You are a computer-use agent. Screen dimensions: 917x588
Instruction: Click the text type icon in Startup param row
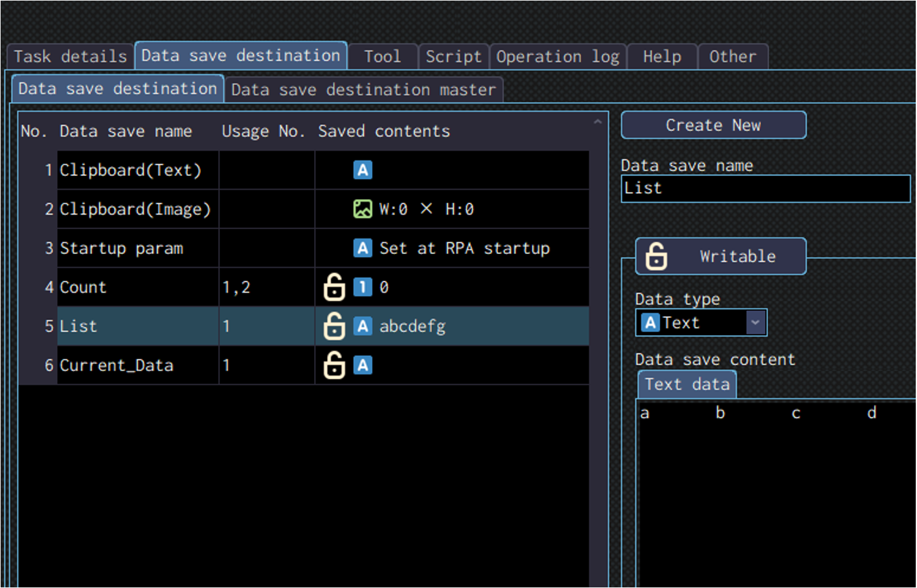(x=363, y=248)
